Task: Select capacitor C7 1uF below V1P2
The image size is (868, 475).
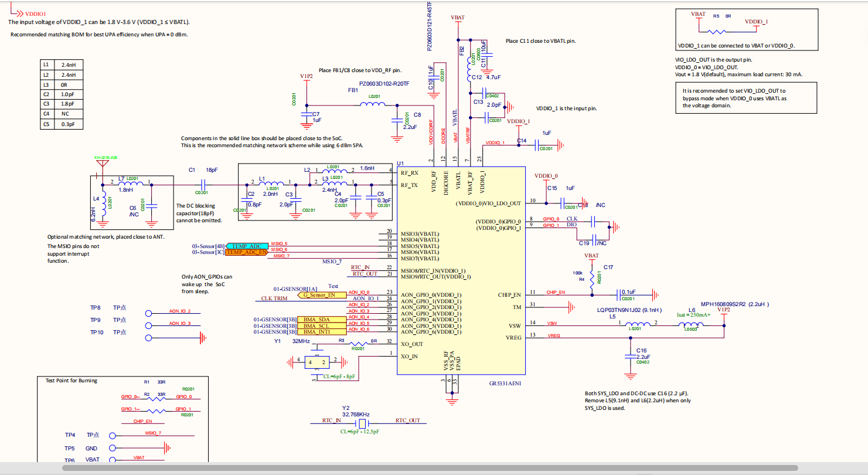Action: pos(305,113)
